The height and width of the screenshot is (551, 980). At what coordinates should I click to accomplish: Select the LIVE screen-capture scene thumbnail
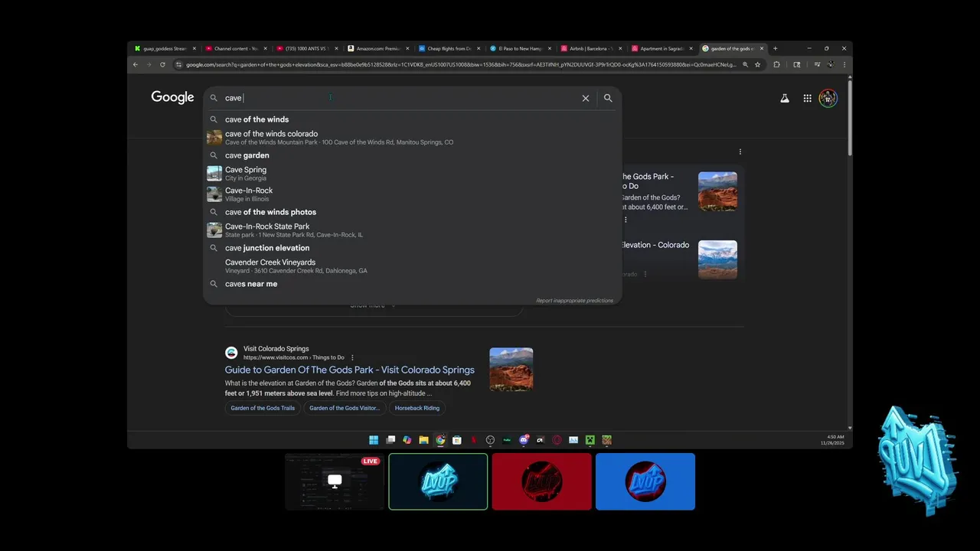click(x=335, y=481)
